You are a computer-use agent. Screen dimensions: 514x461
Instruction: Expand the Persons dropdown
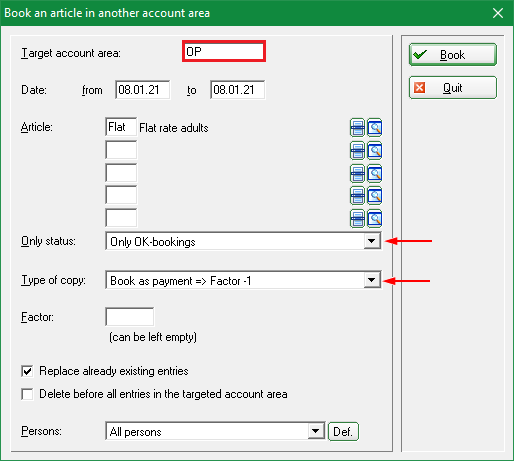click(315, 431)
